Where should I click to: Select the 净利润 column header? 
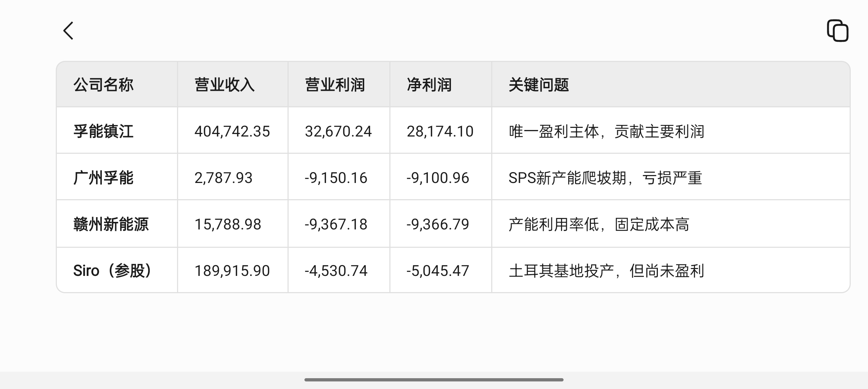pyautogui.click(x=429, y=85)
